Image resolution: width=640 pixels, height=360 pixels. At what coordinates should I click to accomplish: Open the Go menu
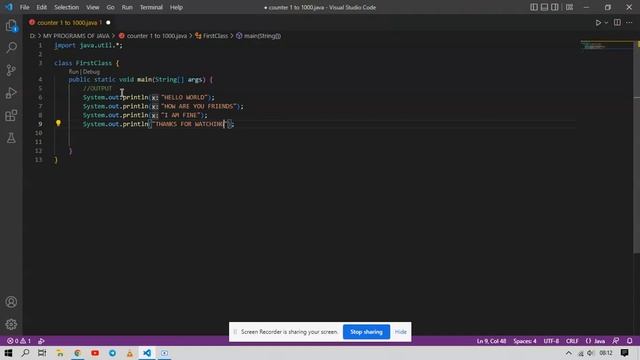tap(110, 7)
